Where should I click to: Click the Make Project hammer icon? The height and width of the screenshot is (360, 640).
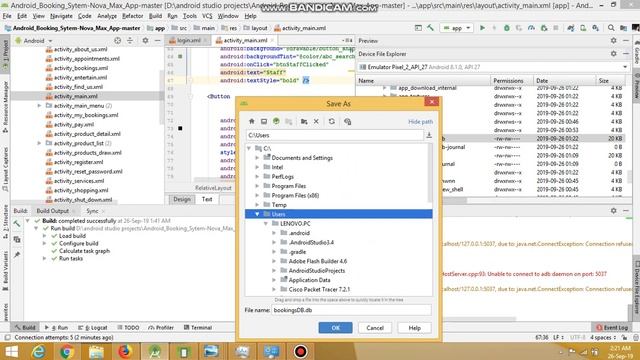point(431,28)
